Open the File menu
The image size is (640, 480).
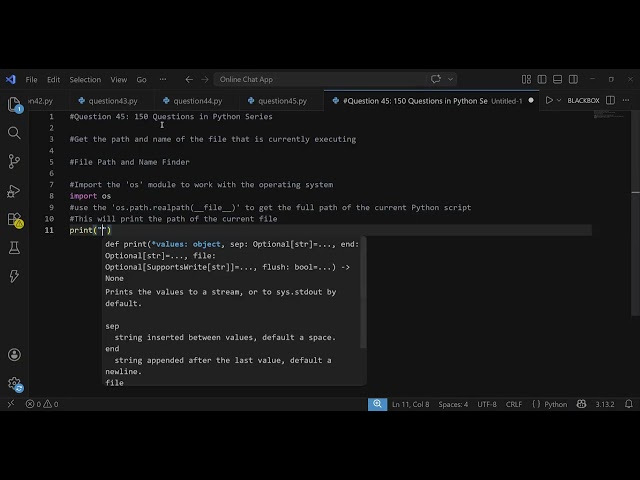(x=31, y=80)
